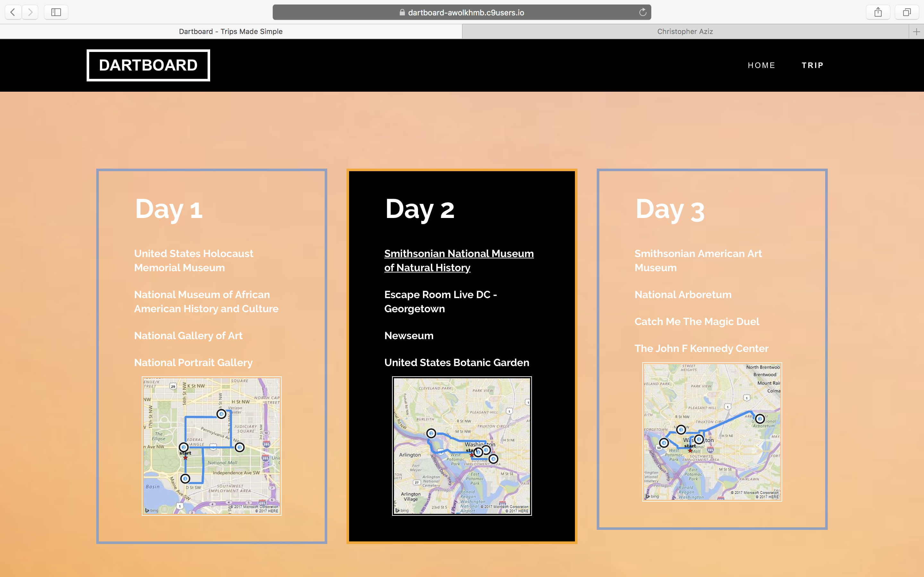The height and width of the screenshot is (577, 924).
Task: Click the Day 3 route map thumbnail
Action: [x=712, y=431]
